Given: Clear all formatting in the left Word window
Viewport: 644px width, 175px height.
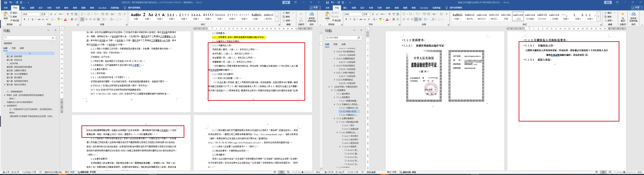Looking at the screenshot, I should pos(68,14).
